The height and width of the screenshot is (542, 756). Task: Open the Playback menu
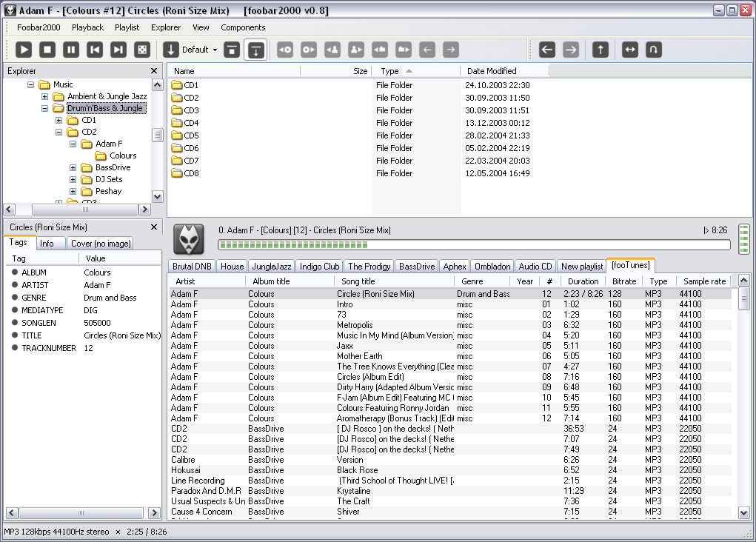point(88,27)
